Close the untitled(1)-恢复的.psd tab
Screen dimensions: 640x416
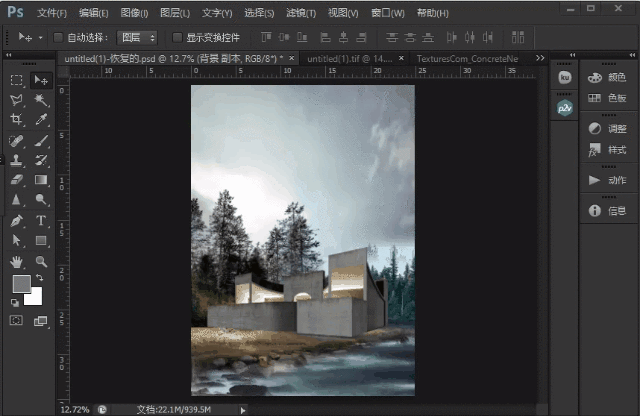click(x=291, y=58)
